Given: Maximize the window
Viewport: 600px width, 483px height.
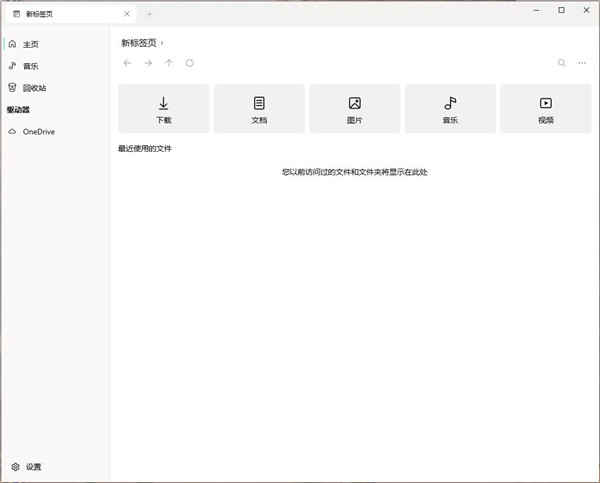Looking at the screenshot, I should coord(561,10).
